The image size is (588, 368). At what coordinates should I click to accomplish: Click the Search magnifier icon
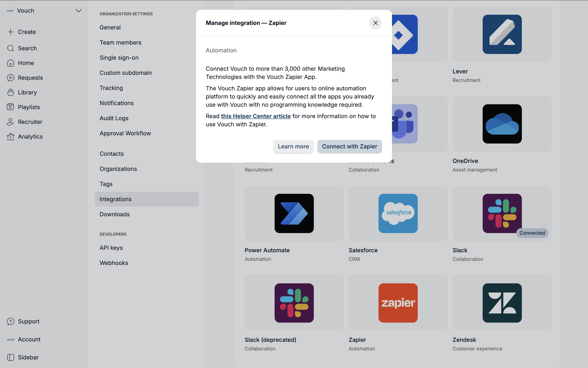point(10,48)
